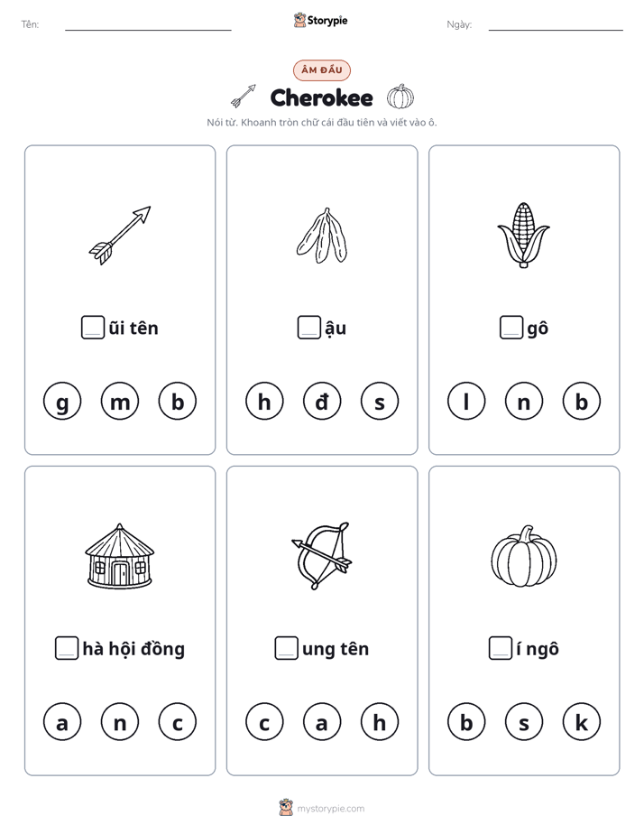Choose circled letter 'b' under í ngô
644x834 pixels.
466,722
